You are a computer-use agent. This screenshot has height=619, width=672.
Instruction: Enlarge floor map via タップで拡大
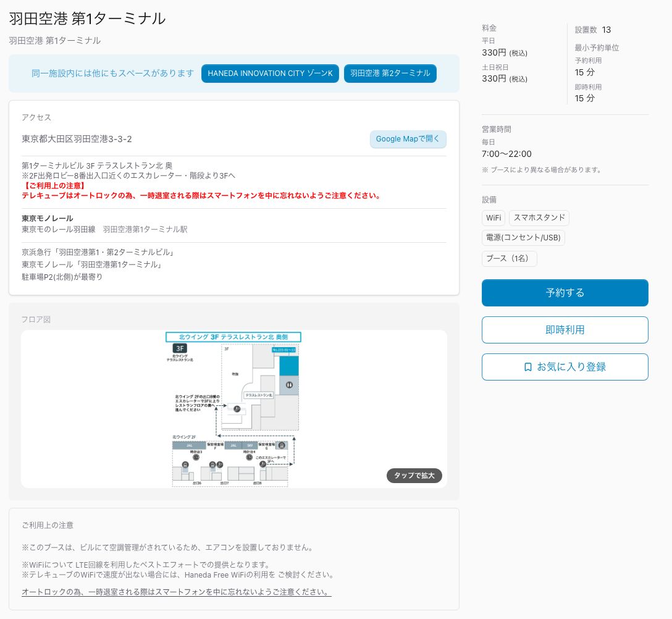[x=414, y=476]
